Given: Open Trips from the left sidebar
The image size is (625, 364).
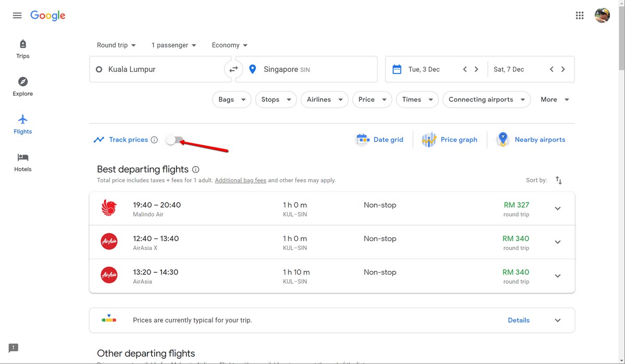Looking at the screenshot, I should click(22, 48).
